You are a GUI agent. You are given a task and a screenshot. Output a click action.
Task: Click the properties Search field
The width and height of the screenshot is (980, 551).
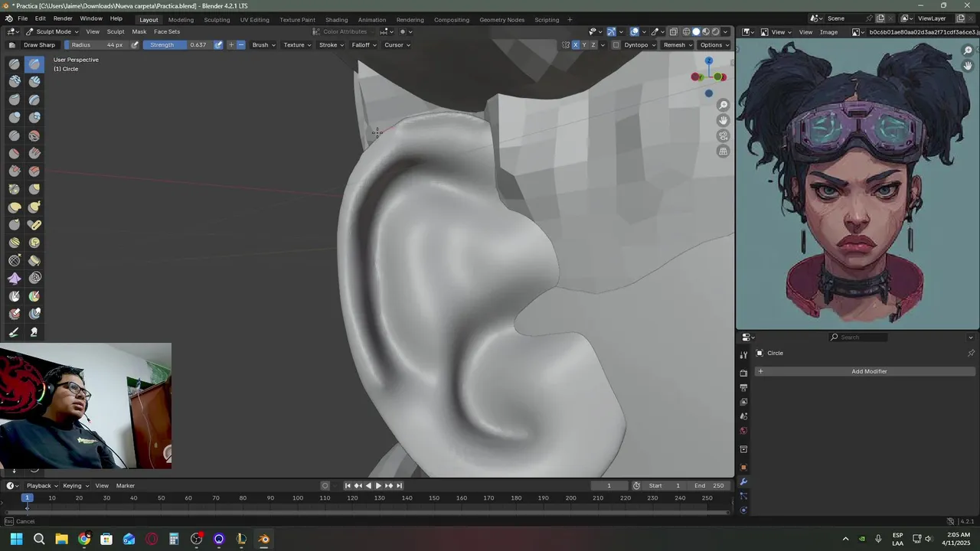coord(859,337)
